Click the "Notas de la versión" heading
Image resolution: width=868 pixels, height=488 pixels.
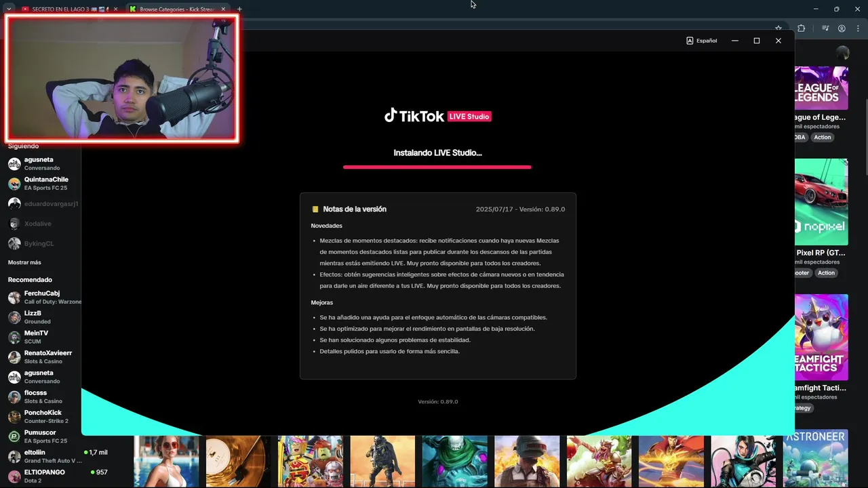(x=355, y=209)
